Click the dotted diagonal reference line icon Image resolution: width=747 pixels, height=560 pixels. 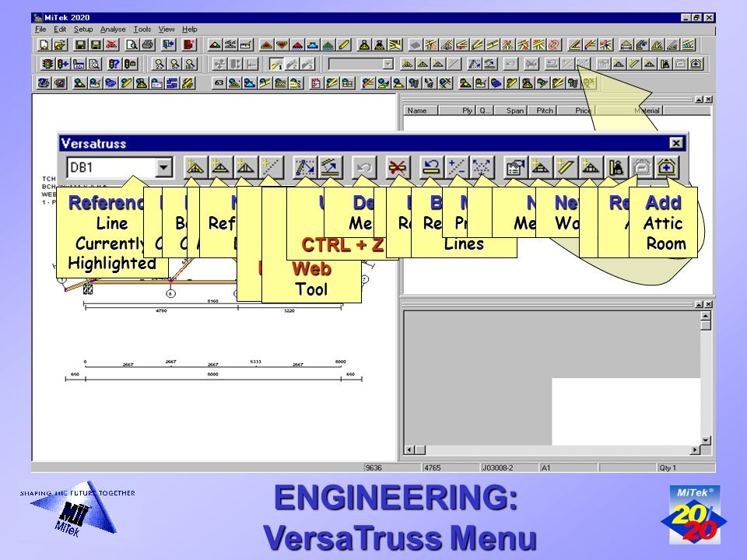click(271, 167)
